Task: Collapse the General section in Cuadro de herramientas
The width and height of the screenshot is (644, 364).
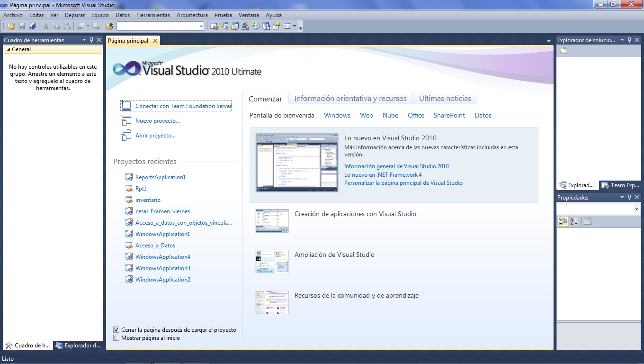Action: click(x=8, y=49)
